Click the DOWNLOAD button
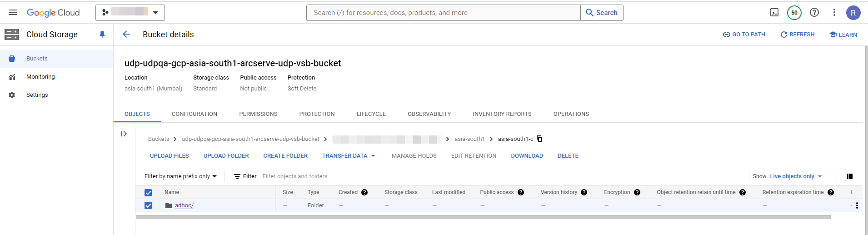 coord(527,156)
